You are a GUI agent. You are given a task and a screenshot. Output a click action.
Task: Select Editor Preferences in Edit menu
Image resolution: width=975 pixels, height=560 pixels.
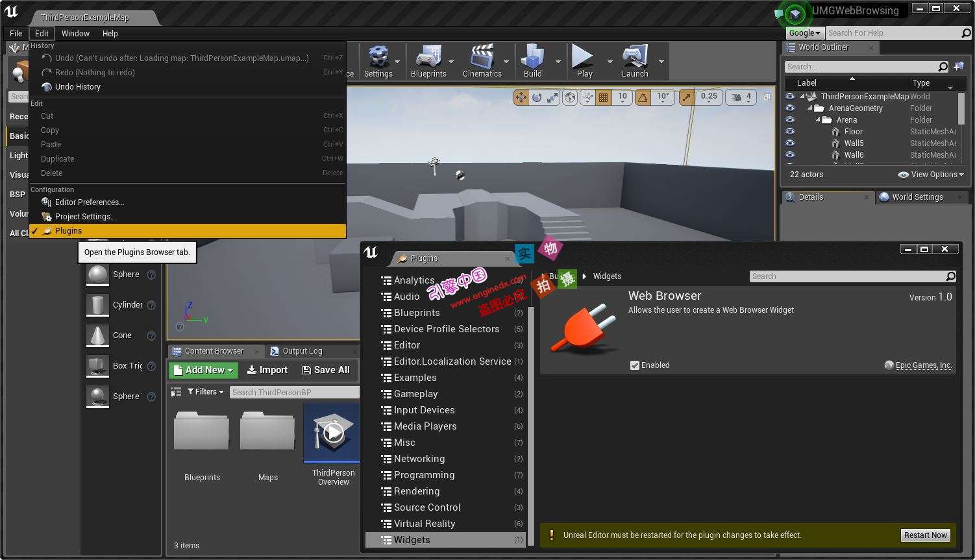point(187,202)
